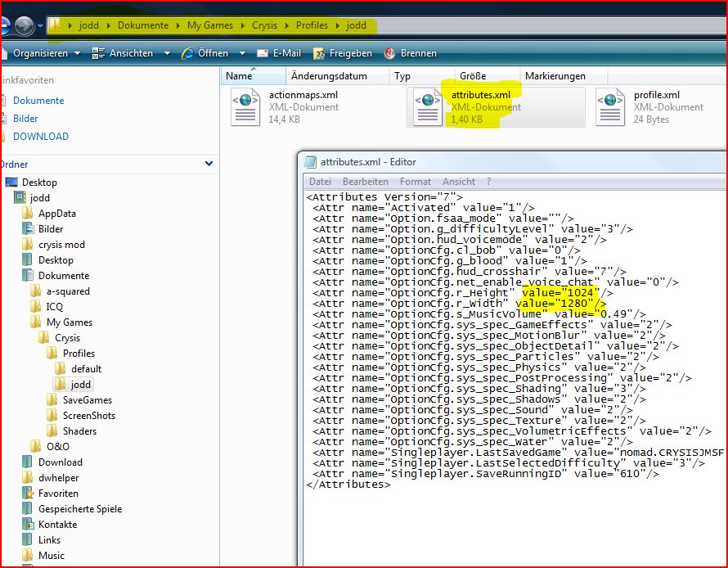Select 'Crysis' in the address breadcrumb
This screenshot has height=568, width=728.
click(x=265, y=25)
